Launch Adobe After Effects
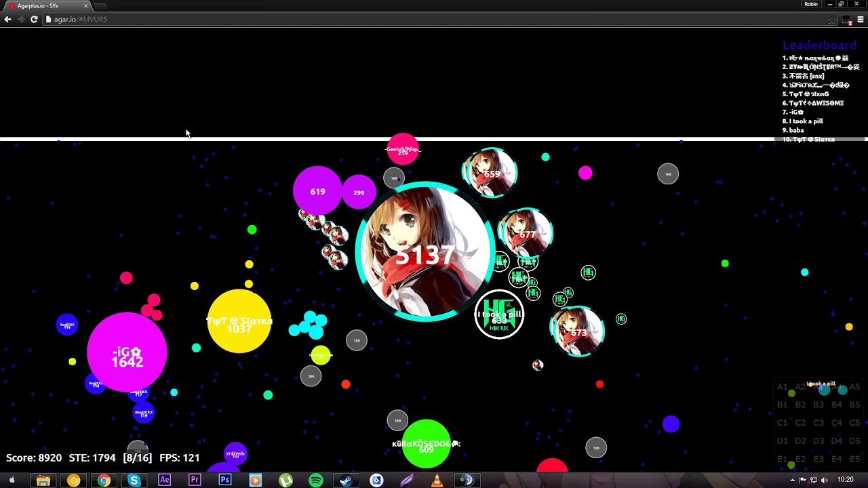This screenshot has height=488, width=868. (164, 480)
